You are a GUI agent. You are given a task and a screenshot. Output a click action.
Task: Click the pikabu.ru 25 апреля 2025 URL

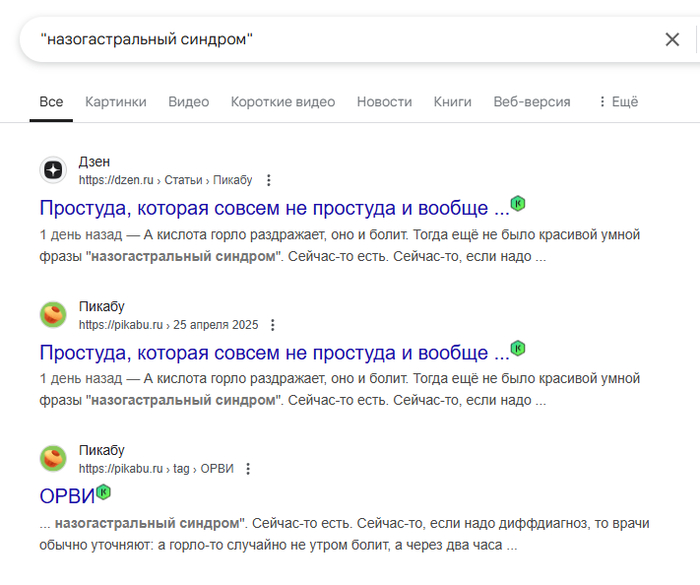point(168,325)
